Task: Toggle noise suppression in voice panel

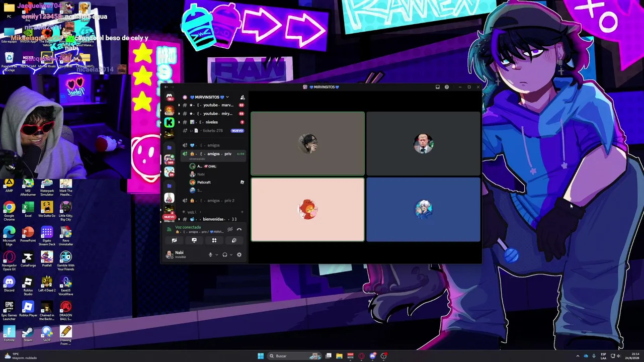Action: pos(230,229)
